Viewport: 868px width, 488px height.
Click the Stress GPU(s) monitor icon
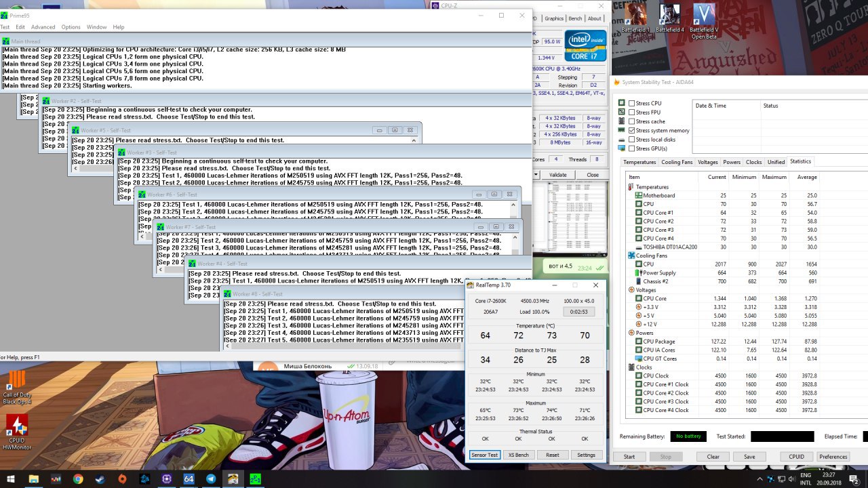[x=622, y=148]
